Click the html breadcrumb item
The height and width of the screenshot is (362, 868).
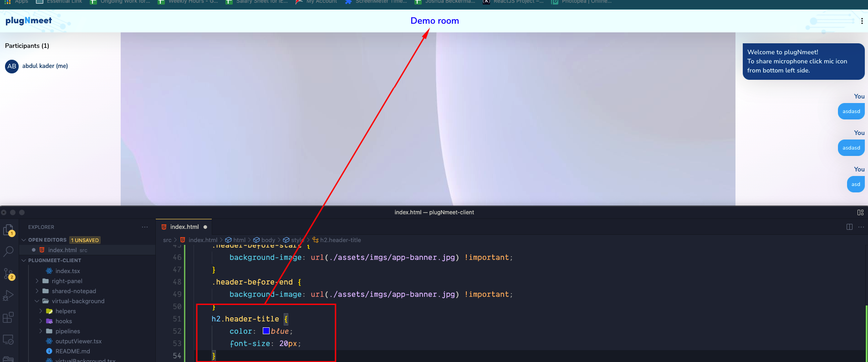point(235,240)
